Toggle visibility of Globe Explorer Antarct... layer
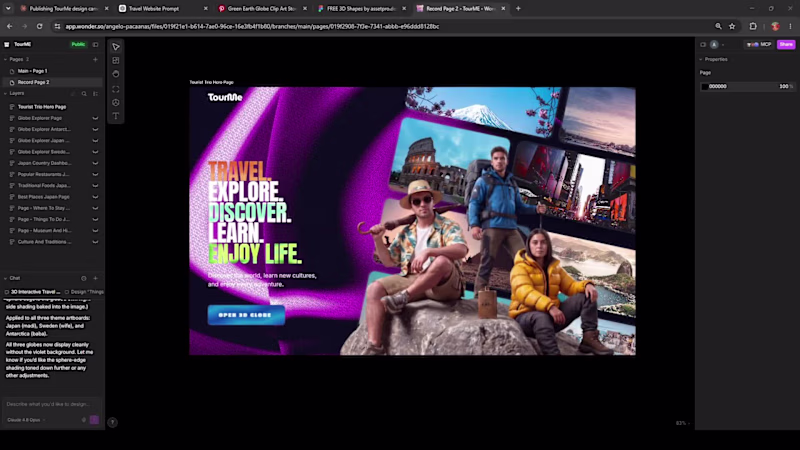 (x=95, y=130)
